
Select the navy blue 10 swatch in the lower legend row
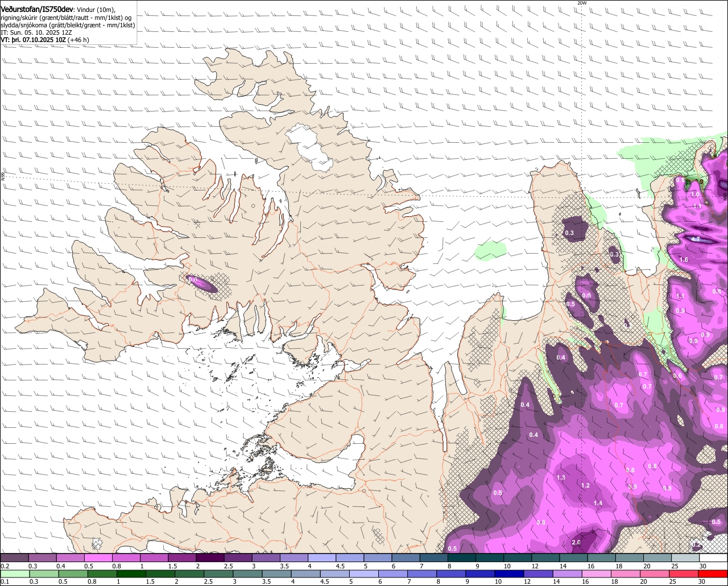coord(508,573)
